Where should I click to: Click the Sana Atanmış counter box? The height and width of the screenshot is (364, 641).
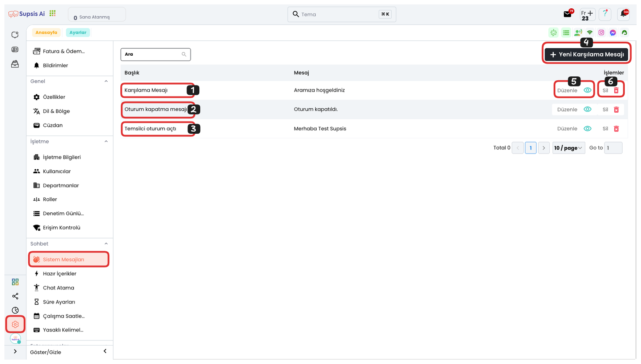click(x=97, y=14)
